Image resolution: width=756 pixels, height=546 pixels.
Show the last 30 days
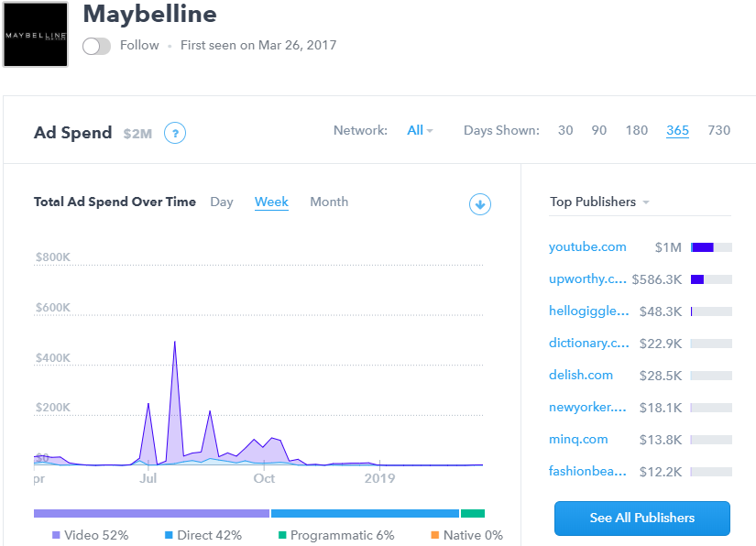coord(565,130)
